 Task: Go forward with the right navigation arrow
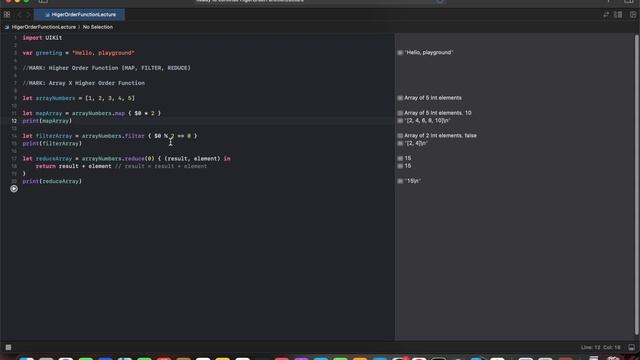[x=28, y=15]
